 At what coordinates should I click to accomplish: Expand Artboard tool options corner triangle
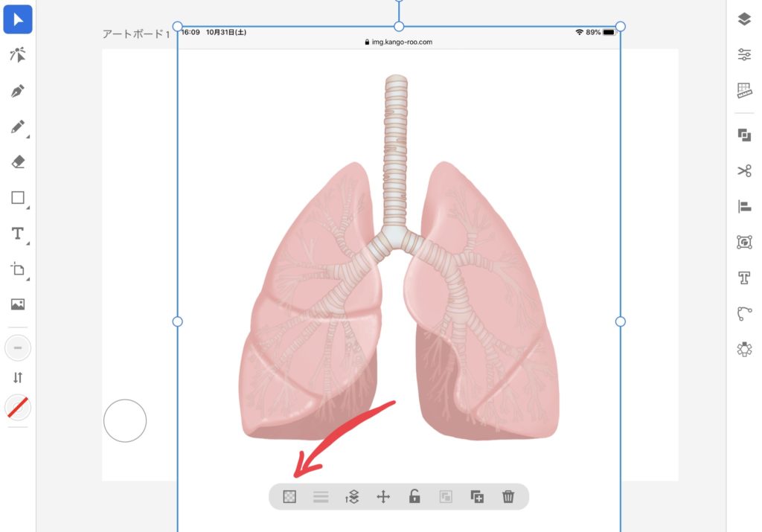[28, 279]
